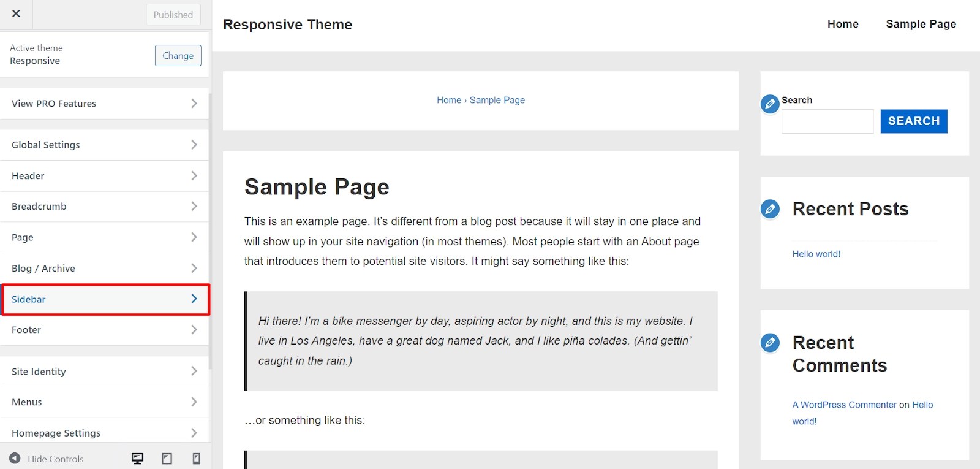Click the blue SEARCH button
Viewport: 980px width, 469px height.
(914, 121)
